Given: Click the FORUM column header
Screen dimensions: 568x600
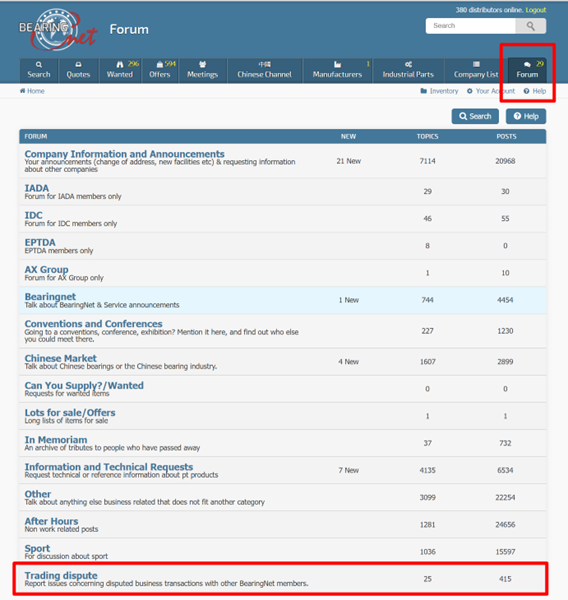Looking at the screenshot, I should click(36, 137).
